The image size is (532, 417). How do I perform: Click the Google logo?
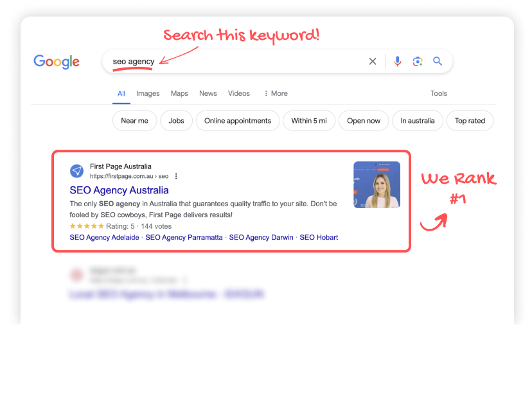[57, 62]
